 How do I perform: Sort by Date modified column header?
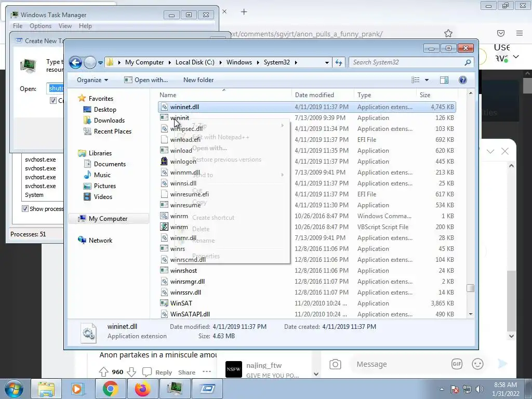coord(322,95)
